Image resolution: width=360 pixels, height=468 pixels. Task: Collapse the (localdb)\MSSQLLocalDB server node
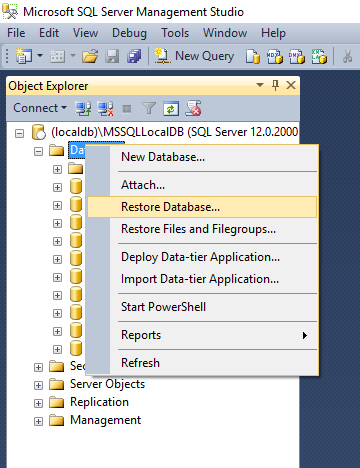click(20, 134)
